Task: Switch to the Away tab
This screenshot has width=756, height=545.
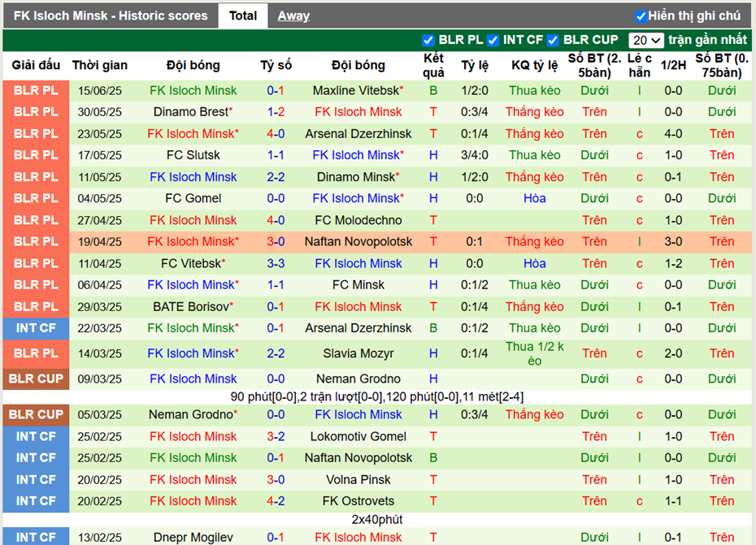Action: tap(293, 16)
